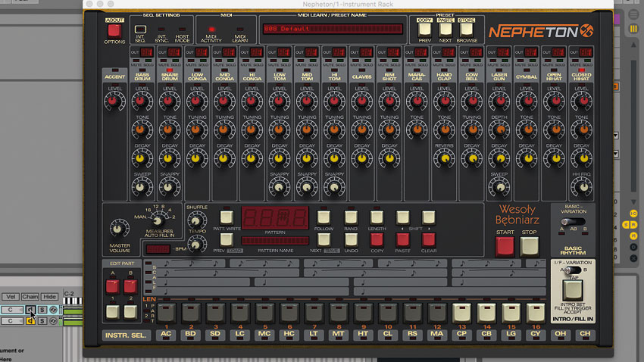The image size is (644, 362).
Task: Click the BPM tempo knob
Action: (x=197, y=245)
